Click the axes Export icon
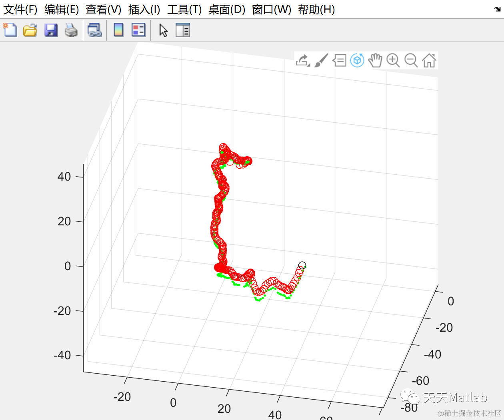This screenshot has height=420, width=504. click(x=301, y=61)
